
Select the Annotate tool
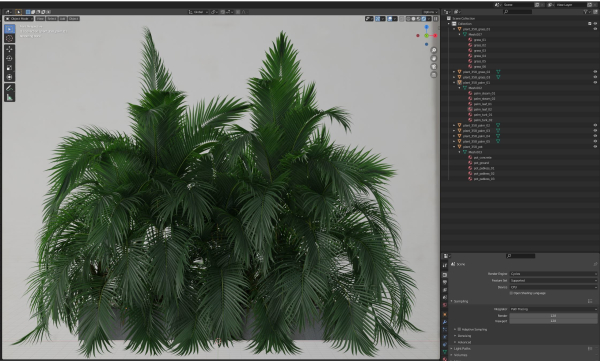(10, 88)
